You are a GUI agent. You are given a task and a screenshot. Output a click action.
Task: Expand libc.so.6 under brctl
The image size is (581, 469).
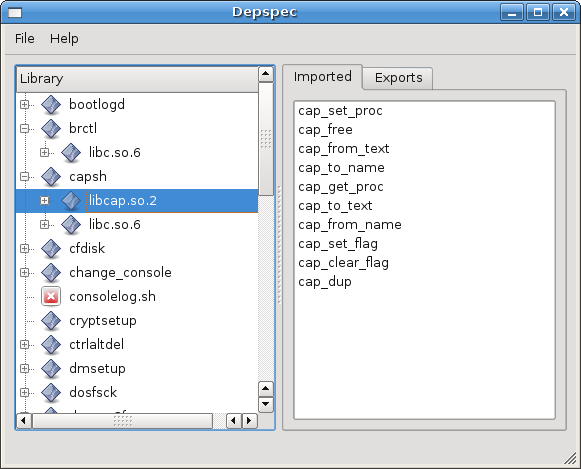tap(44, 153)
